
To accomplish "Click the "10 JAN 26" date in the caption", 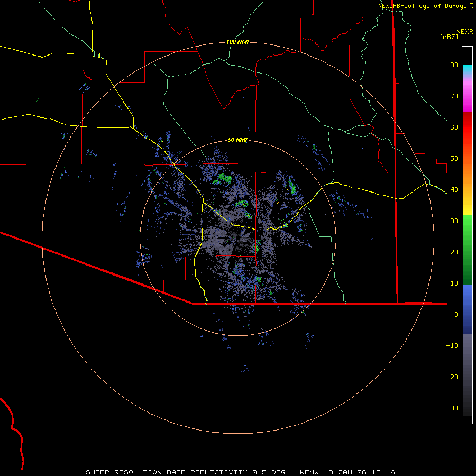I will point(344,472).
